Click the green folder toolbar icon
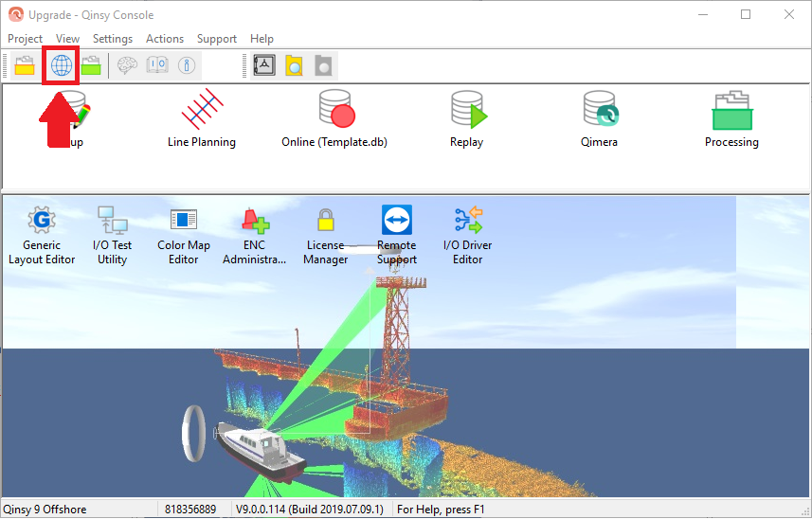This screenshot has height=519, width=812. (x=91, y=65)
